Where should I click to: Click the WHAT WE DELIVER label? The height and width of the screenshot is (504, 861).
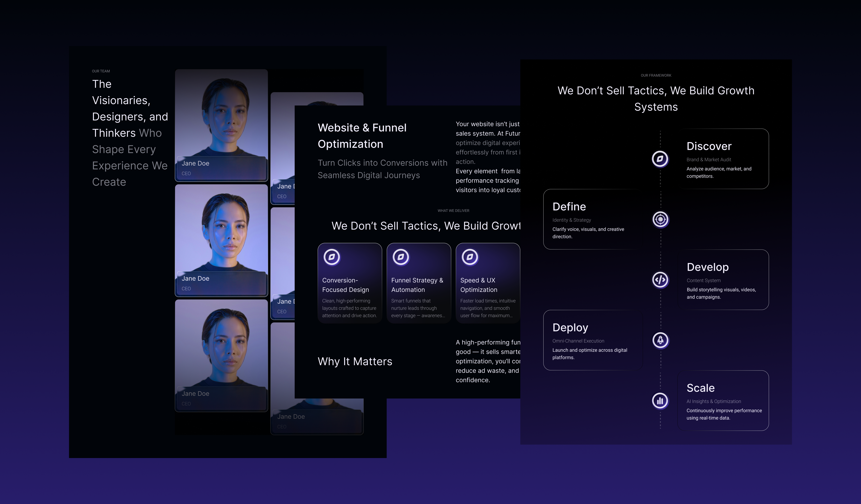[453, 211]
